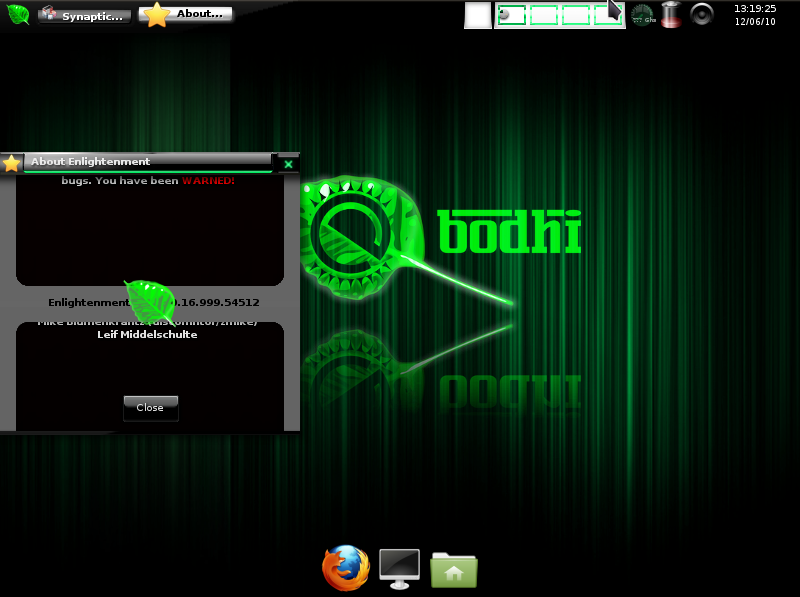This screenshot has width=800, height=597.
Task: Open the speaker mixer gadget
Action: tap(700, 15)
